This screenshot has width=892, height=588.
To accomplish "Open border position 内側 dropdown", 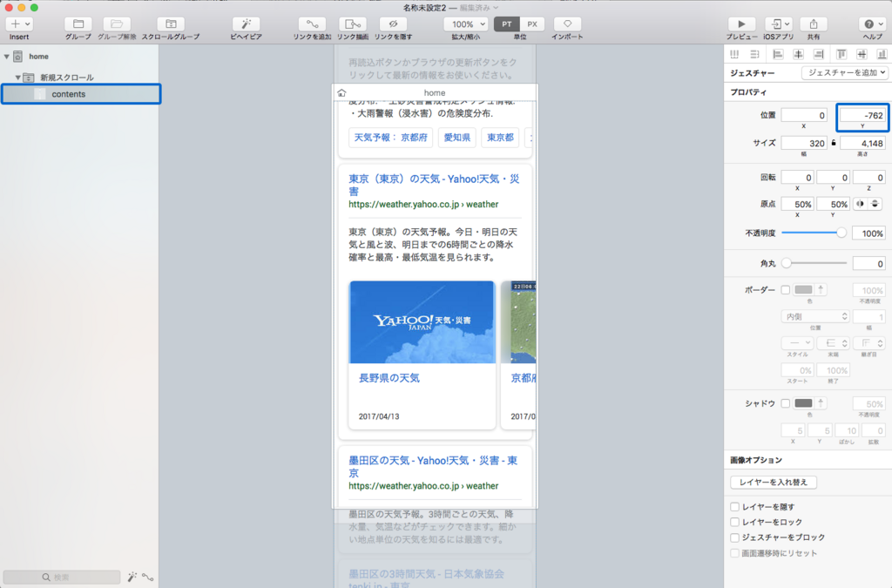I will click(x=815, y=316).
